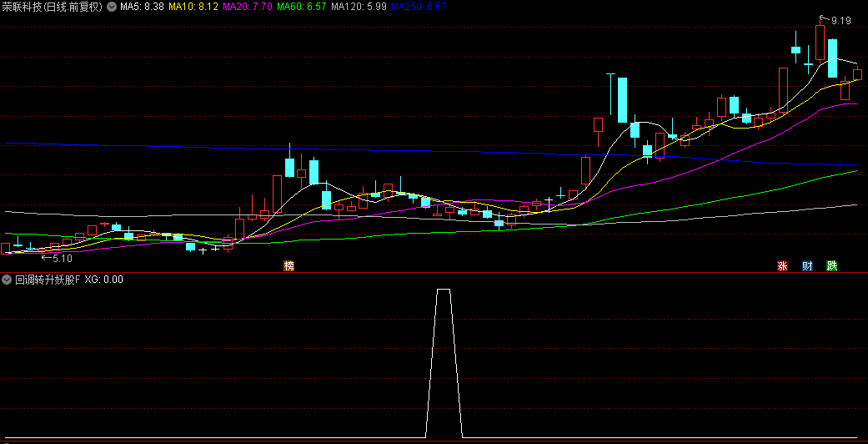Click the 荣联科技(日线.前复权) chart title
868x444 pixels.
click(52, 7)
